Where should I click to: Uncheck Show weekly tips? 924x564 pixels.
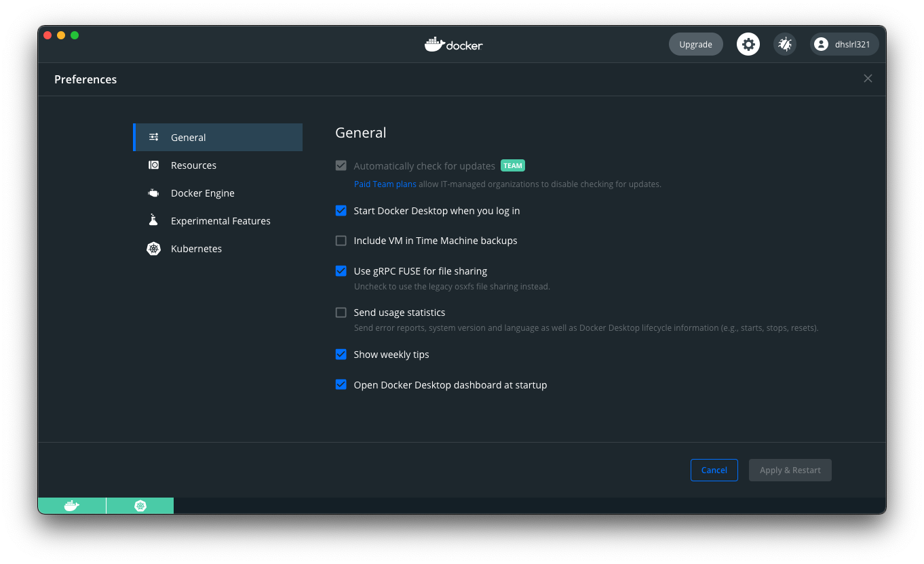pos(341,355)
